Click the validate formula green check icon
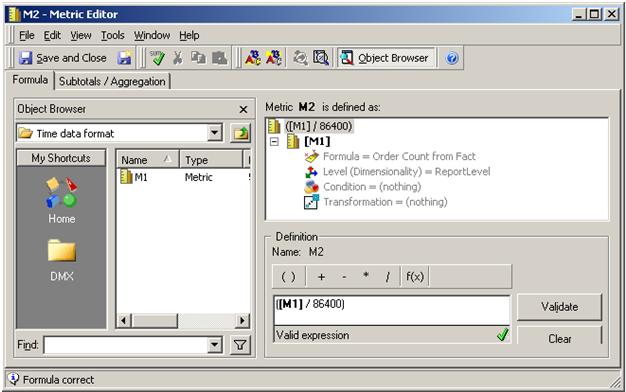This screenshot has width=626, height=392. click(x=157, y=58)
